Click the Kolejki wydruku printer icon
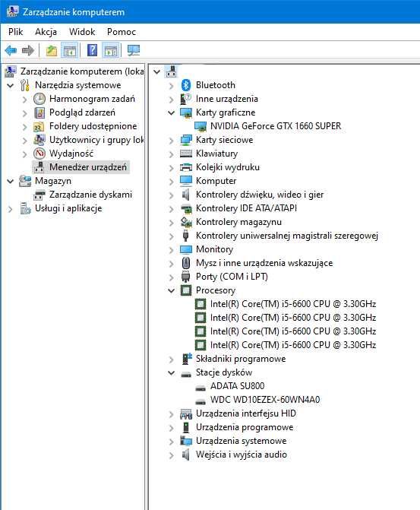 coord(186,167)
